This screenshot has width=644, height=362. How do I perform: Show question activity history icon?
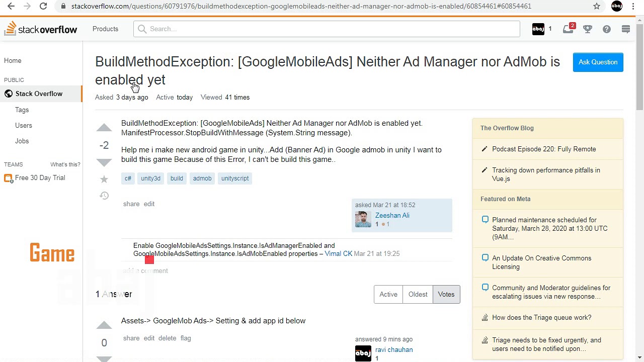[104, 196]
